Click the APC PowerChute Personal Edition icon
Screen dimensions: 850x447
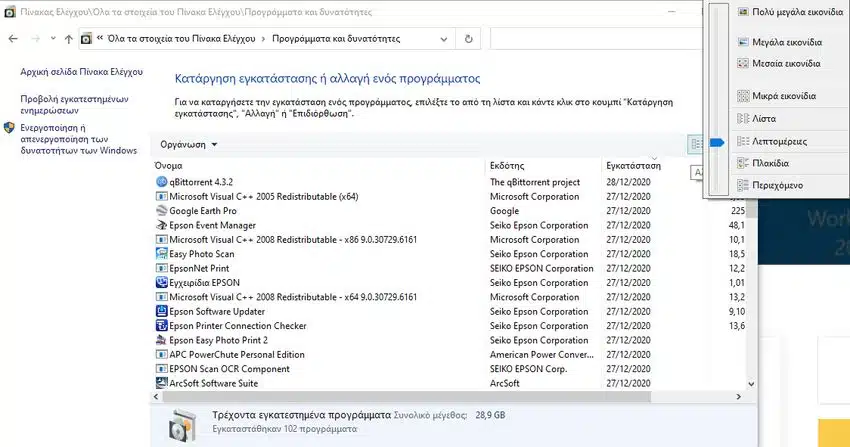coord(162,354)
